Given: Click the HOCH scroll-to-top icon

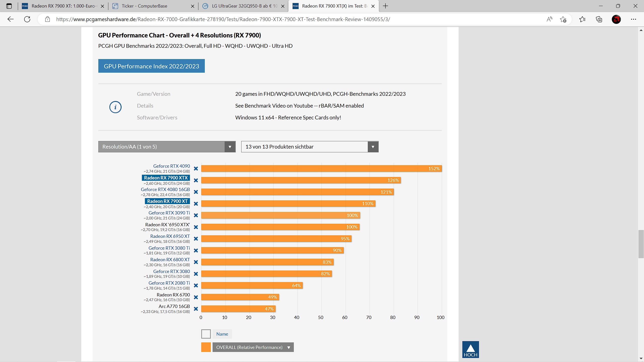Looking at the screenshot, I should click(x=470, y=349).
